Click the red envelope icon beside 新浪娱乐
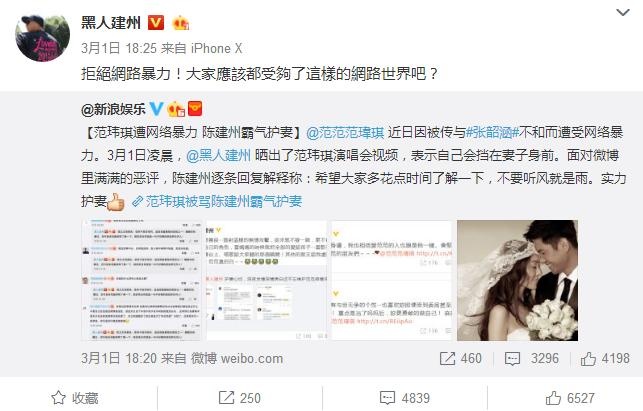 pos(195,109)
